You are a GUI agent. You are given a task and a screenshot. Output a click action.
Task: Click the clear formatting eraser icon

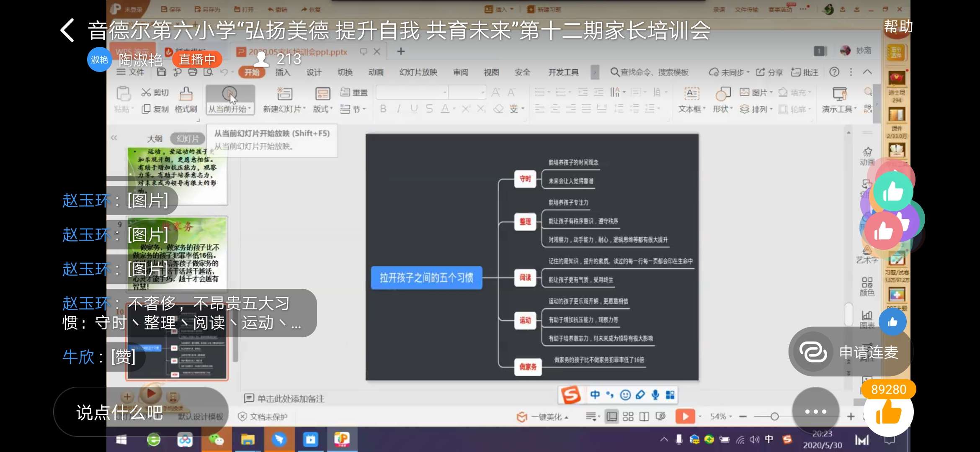498,109
